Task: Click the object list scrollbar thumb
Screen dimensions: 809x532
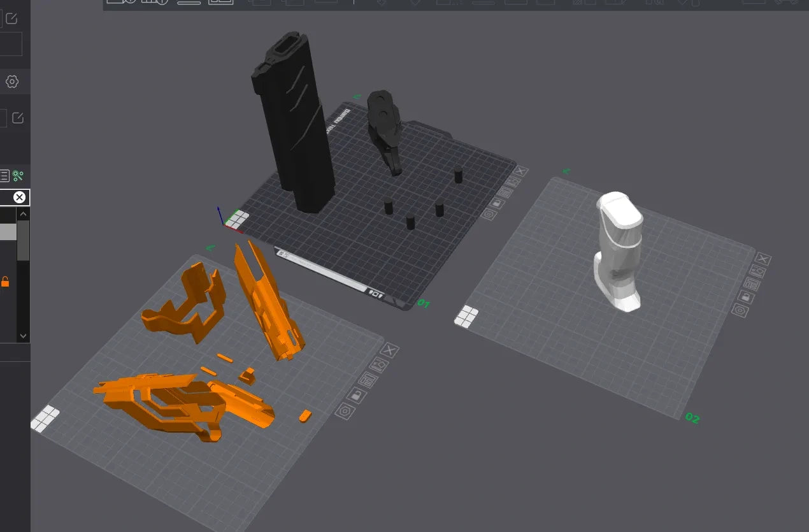Action: tap(23, 241)
